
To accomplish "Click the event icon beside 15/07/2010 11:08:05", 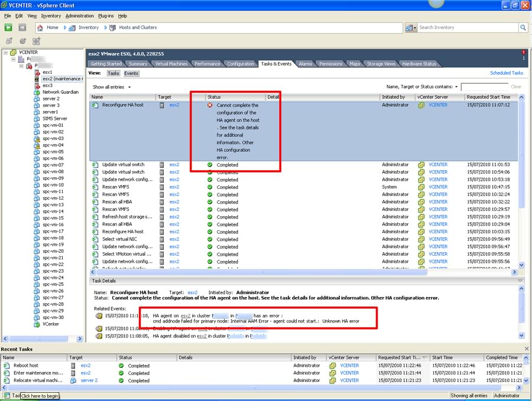I will (99, 336).
